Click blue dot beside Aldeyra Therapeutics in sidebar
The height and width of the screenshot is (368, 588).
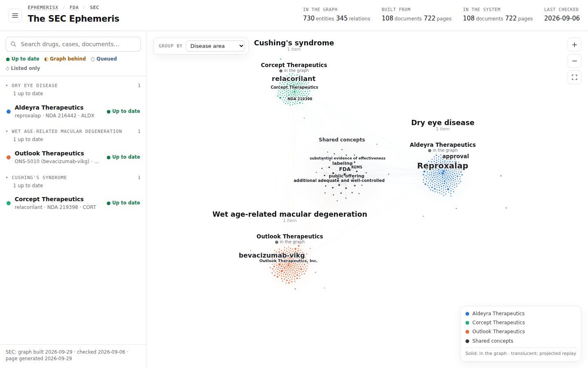point(9,112)
